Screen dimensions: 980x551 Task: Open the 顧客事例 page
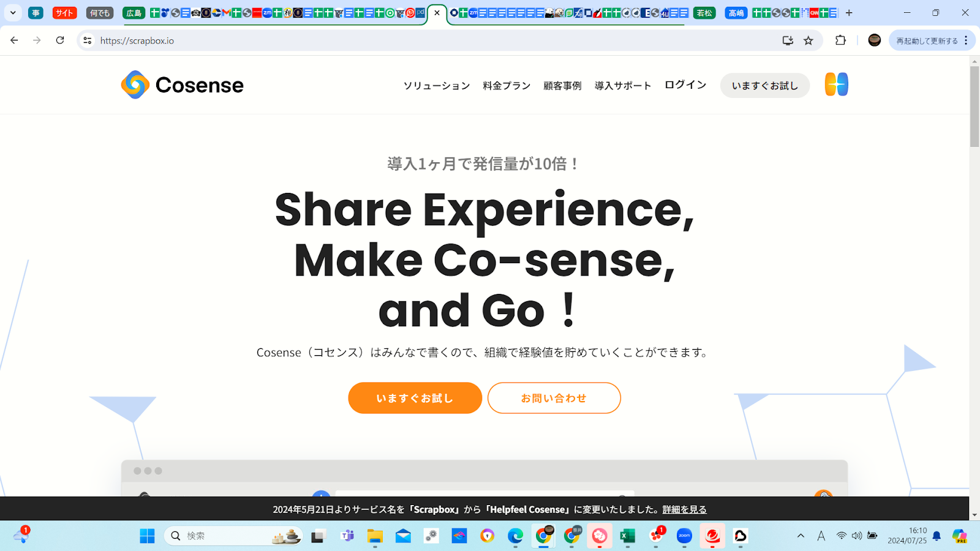tap(562, 85)
